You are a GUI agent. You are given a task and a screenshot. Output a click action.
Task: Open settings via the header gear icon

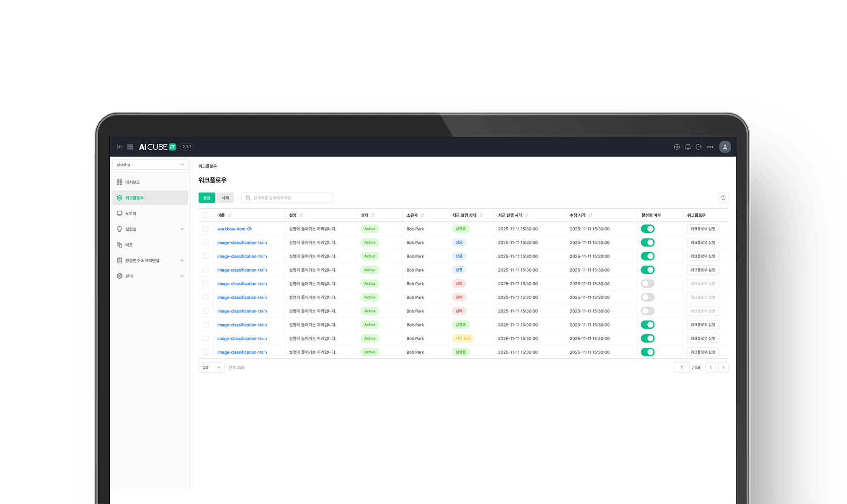tap(677, 147)
